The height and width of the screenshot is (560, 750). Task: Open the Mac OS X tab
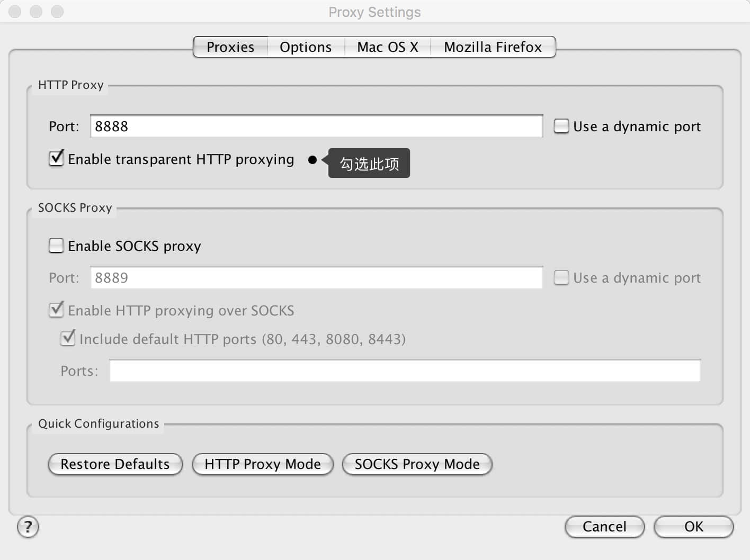click(x=388, y=47)
